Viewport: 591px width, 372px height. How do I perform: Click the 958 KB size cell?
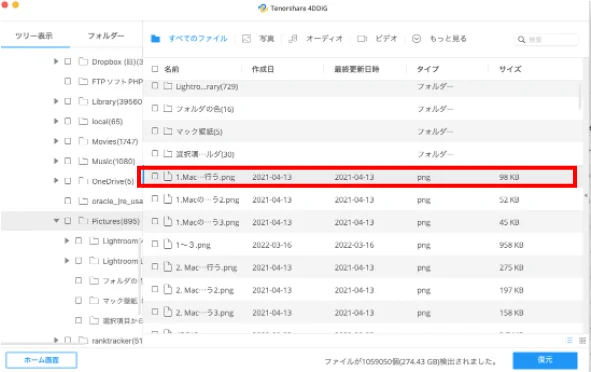click(x=511, y=245)
